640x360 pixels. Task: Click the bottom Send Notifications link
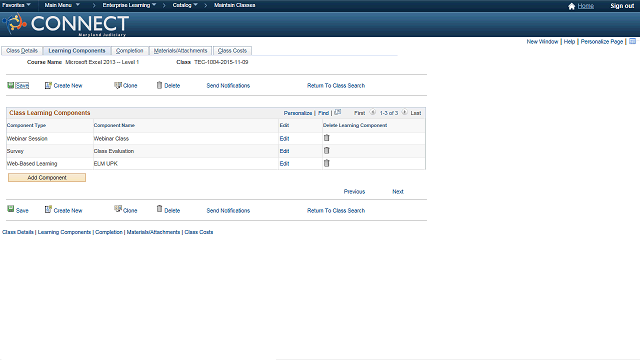[228, 211]
